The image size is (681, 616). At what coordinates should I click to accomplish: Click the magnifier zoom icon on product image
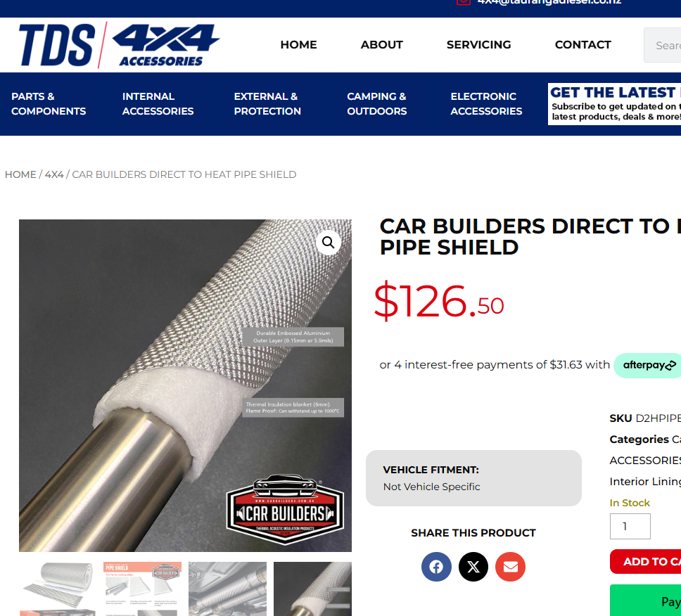(x=329, y=242)
